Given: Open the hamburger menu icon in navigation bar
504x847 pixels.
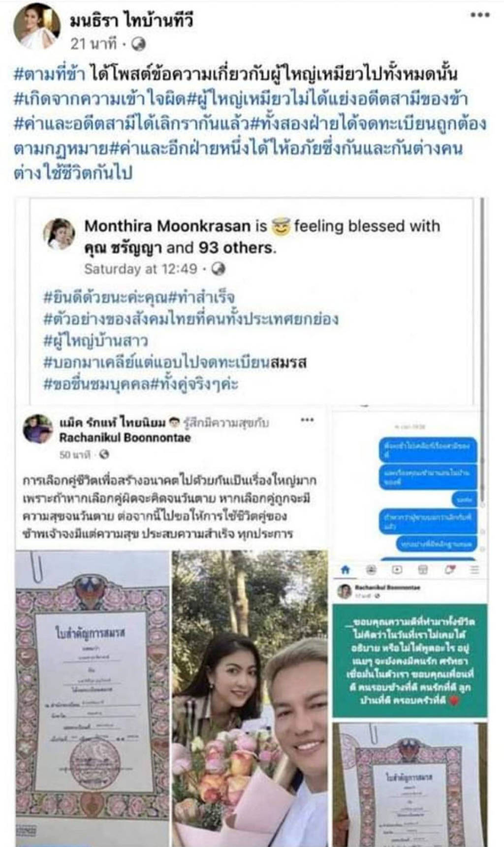Looking at the screenshot, I should (x=474, y=569).
